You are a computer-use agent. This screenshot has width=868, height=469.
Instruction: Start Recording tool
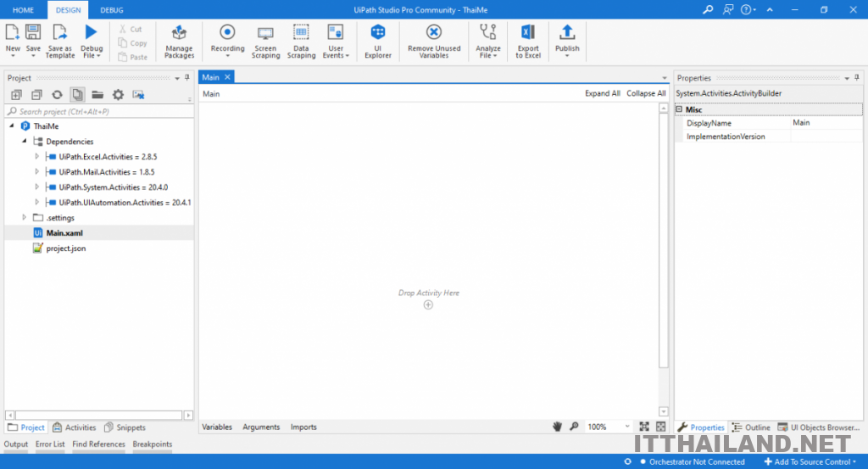tap(227, 41)
